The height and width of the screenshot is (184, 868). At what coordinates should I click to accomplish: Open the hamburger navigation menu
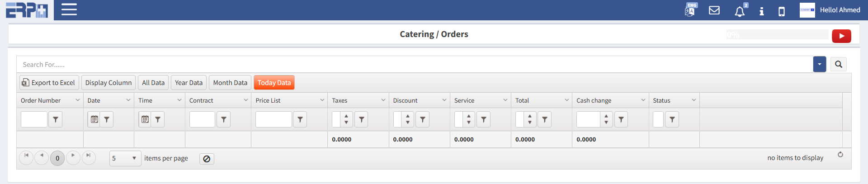tap(69, 9)
